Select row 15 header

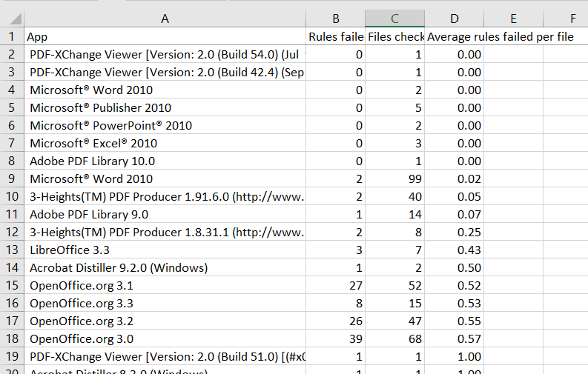pyautogui.click(x=12, y=285)
